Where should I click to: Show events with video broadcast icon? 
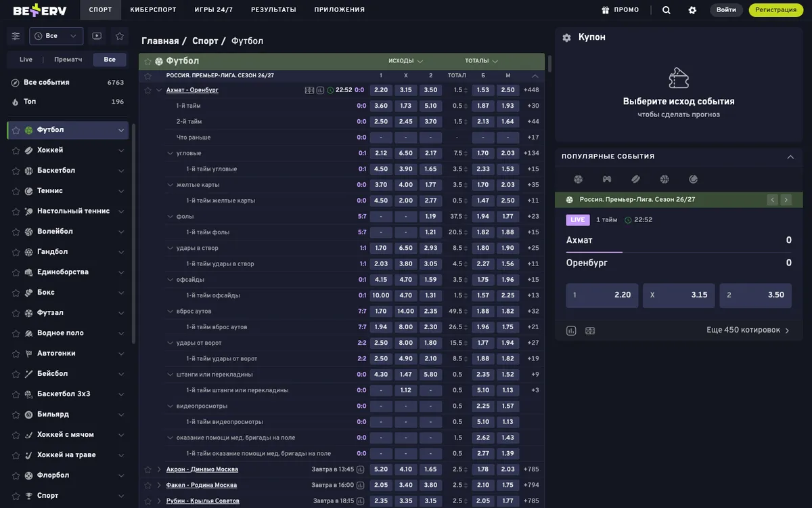point(97,36)
